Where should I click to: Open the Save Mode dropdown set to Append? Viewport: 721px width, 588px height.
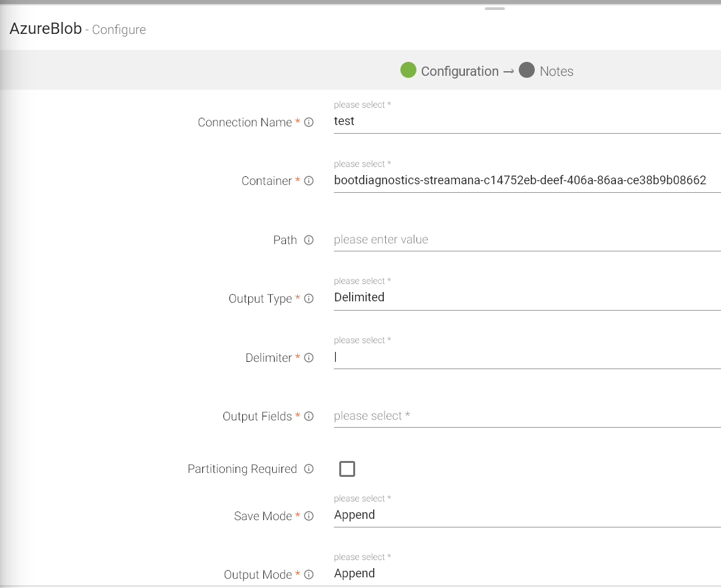[x=525, y=515]
